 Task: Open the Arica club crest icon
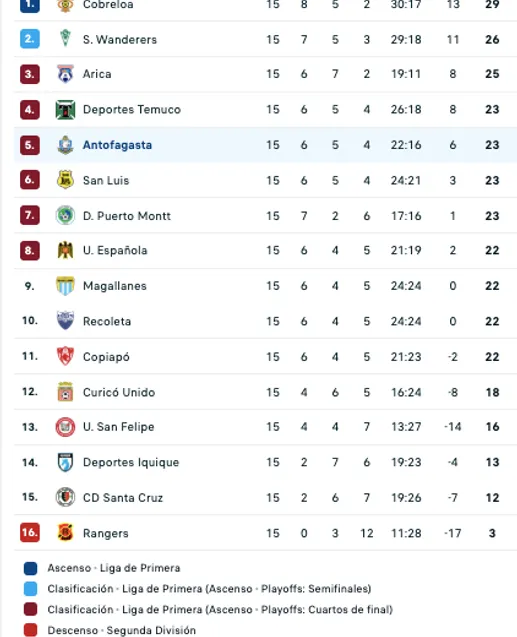point(65,74)
